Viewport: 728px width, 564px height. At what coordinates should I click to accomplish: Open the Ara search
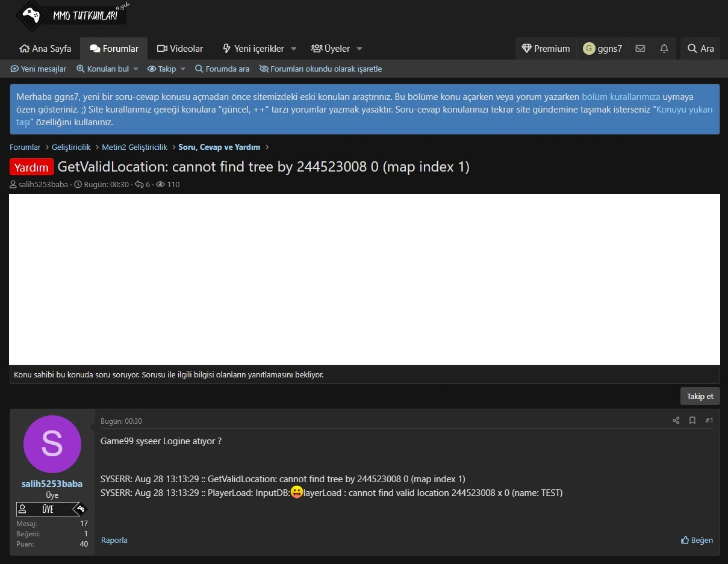701,49
